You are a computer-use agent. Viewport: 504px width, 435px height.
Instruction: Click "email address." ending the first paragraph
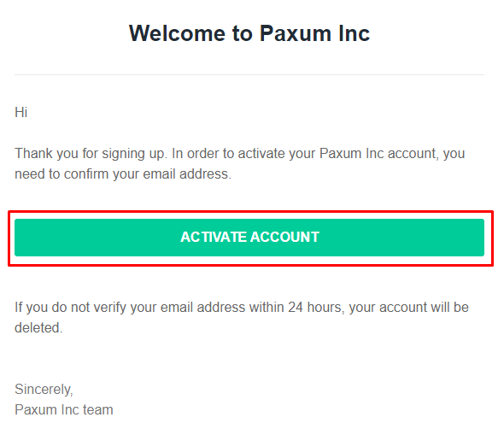(x=187, y=174)
